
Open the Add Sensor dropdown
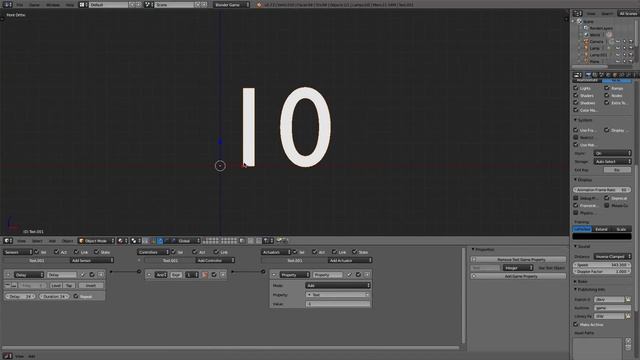91,260
